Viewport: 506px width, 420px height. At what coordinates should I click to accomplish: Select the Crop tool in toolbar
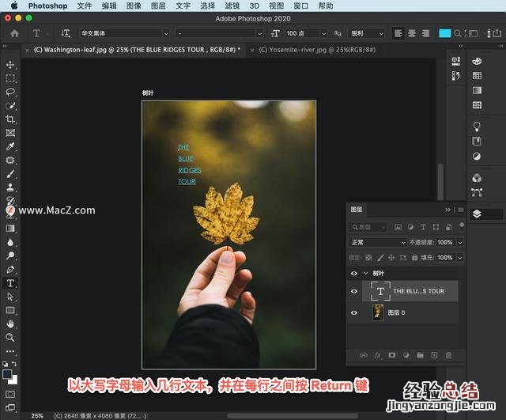tap(10, 119)
